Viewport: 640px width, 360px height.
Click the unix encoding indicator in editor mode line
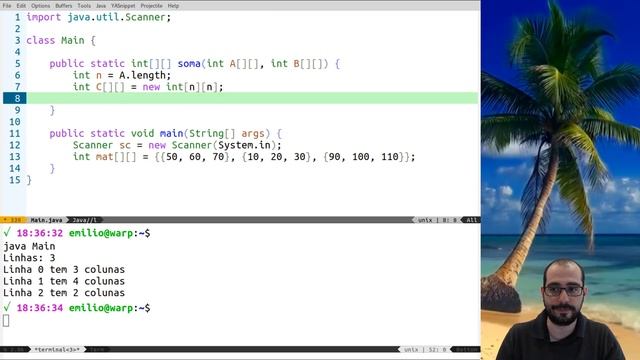[425, 220]
